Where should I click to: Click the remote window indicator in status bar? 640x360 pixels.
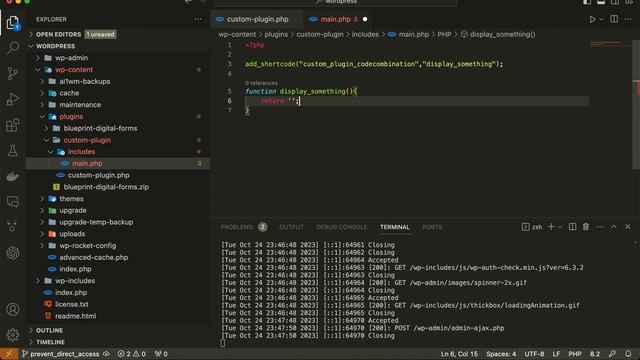[x=9, y=354]
